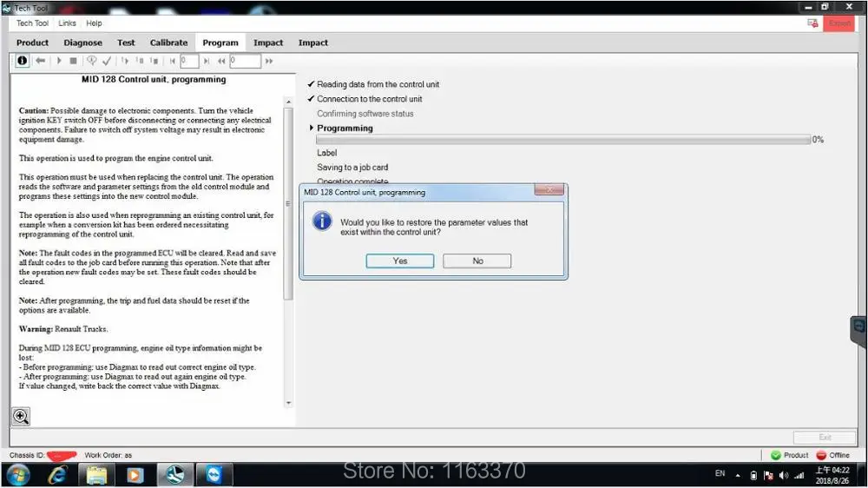Click the skip-to-last toolbar icon
The height and width of the screenshot is (488, 868).
click(206, 61)
